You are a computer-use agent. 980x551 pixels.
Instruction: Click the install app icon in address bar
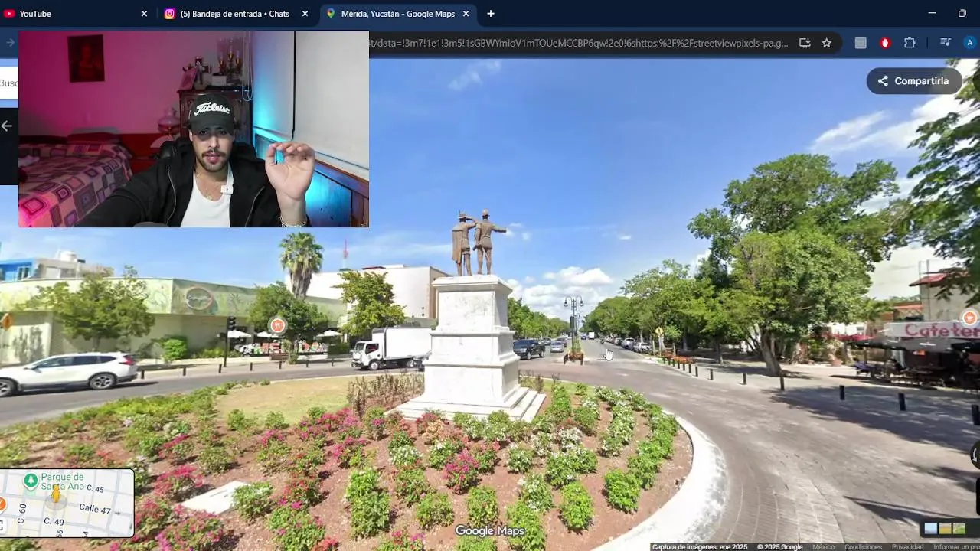805,43
